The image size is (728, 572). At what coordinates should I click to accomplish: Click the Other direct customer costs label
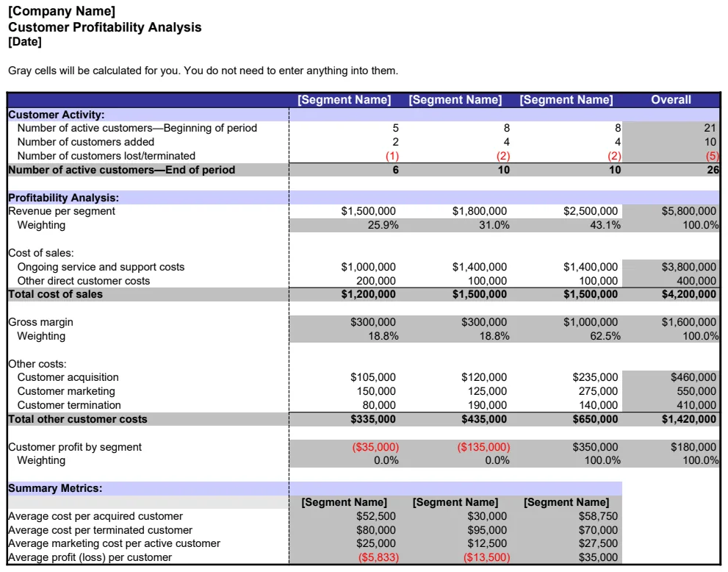(84, 281)
